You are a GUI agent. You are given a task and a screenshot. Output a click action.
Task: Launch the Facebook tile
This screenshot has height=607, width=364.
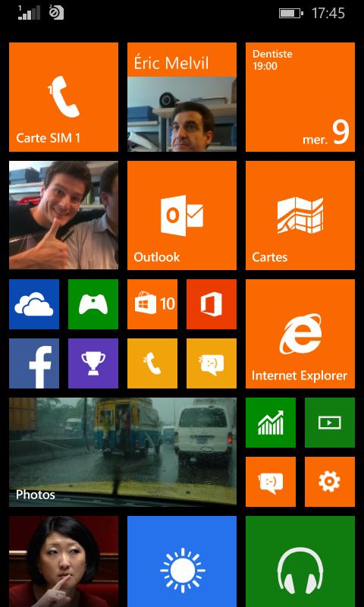click(x=34, y=363)
